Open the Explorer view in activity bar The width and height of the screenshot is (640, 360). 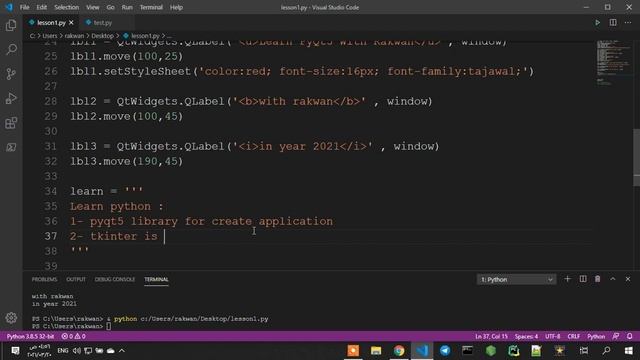pos(11,25)
